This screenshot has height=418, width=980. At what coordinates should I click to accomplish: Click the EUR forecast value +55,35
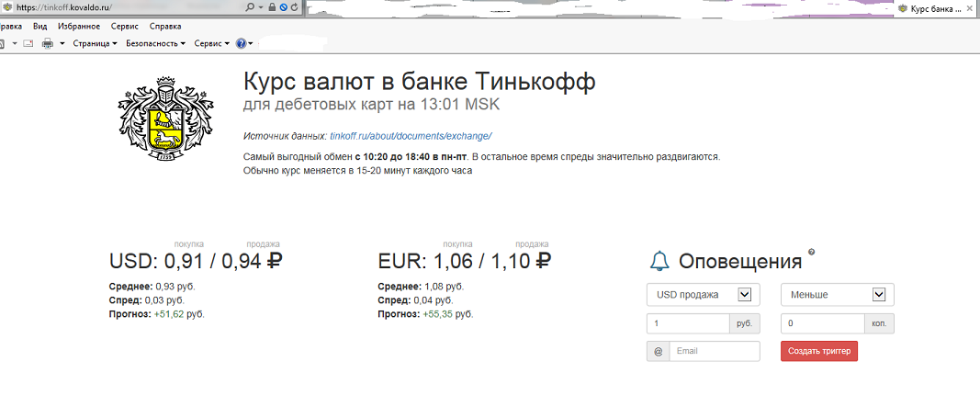[438, 314]
